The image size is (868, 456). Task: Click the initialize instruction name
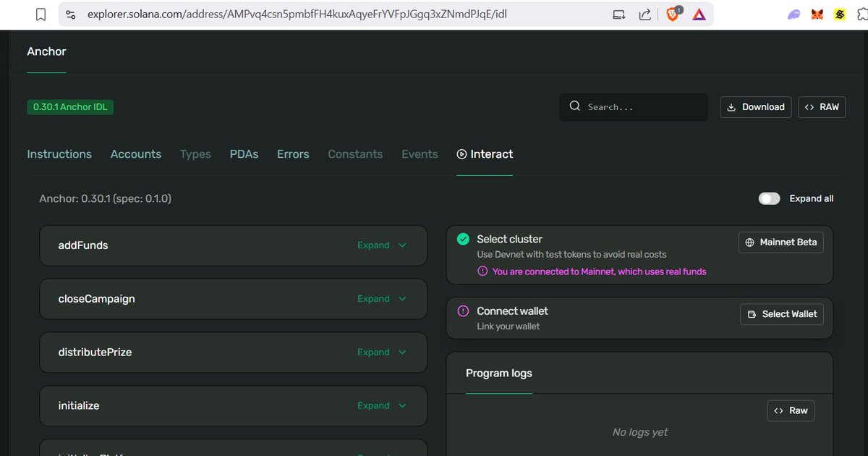(x=79, y=406)
